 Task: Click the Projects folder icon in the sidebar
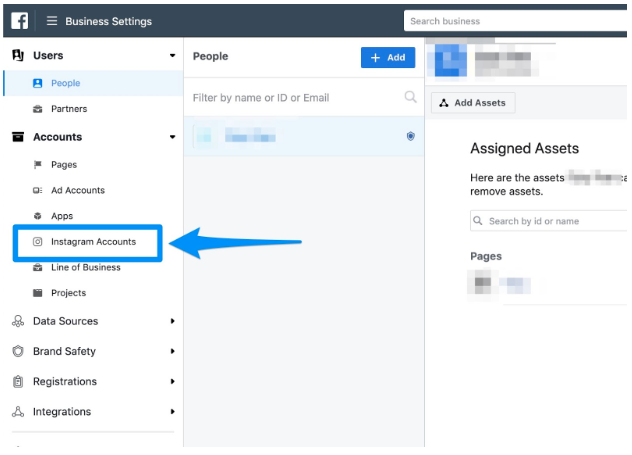[x=37, y=293]
